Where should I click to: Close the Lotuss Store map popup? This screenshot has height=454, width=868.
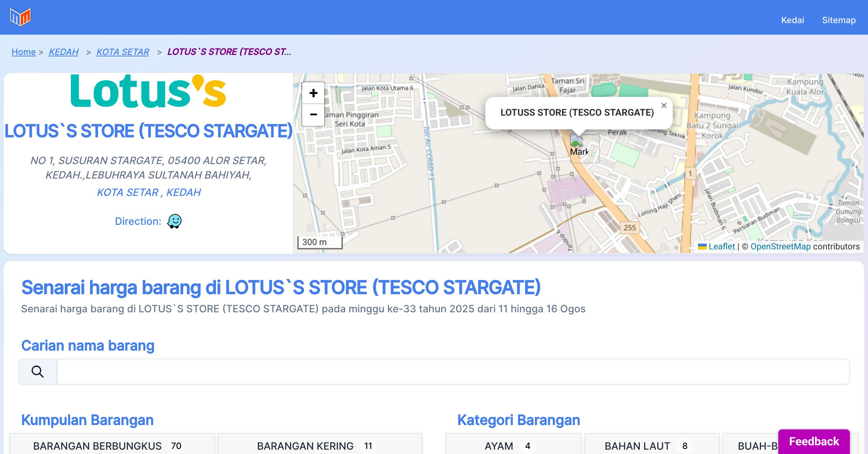tap(664, 106)
